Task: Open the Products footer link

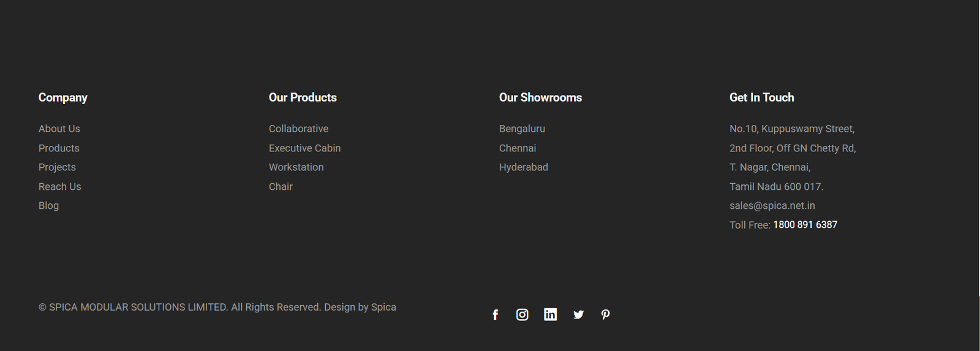Action: pyautogui.click(x=59, y=148)
